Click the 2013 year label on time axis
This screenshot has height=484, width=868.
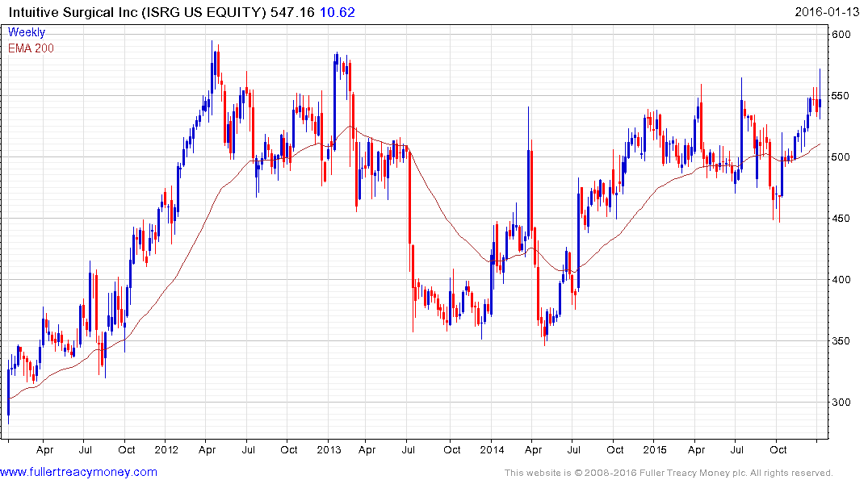click(329, 449)
